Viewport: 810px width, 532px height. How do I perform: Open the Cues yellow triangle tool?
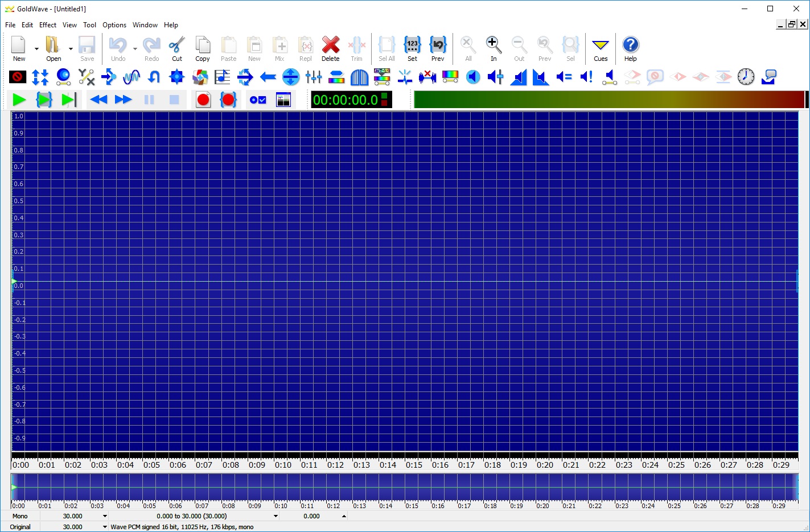601,49
